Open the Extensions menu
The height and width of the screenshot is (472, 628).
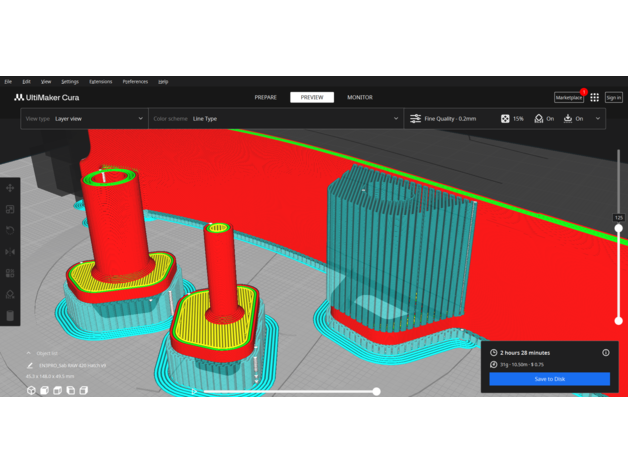[101, 81]
